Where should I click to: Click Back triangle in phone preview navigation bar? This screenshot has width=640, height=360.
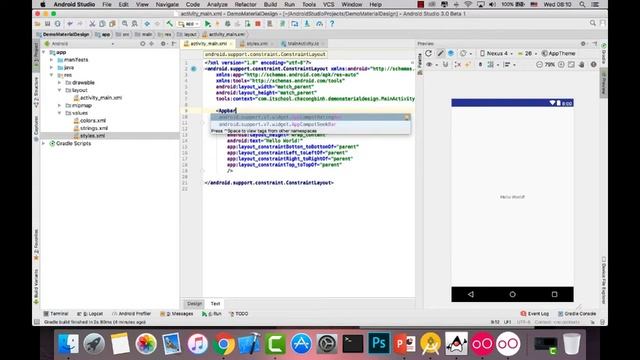click(471, 294)
